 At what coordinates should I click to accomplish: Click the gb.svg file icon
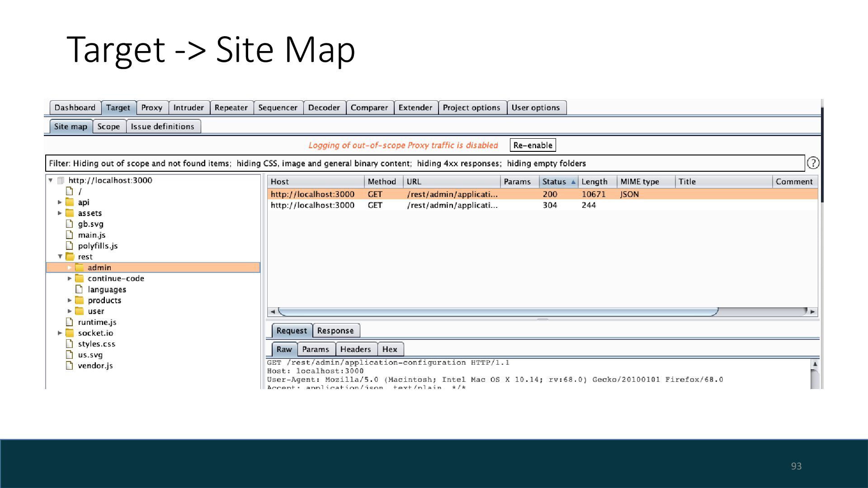[70, 224]
